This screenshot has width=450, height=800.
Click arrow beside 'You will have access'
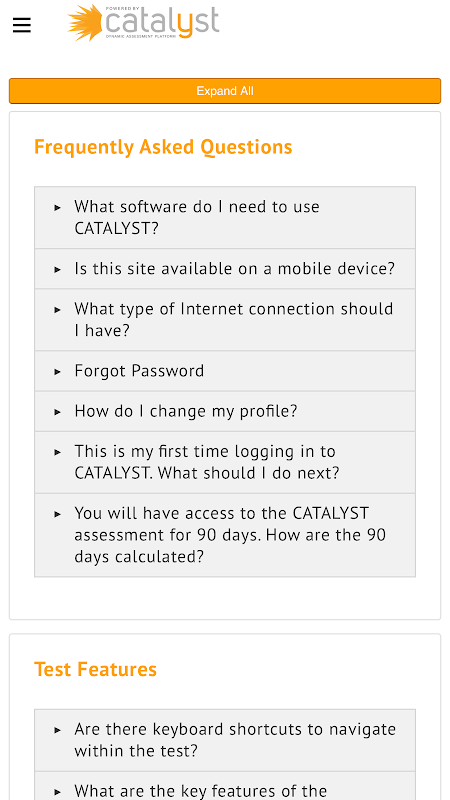pos(58,514)
